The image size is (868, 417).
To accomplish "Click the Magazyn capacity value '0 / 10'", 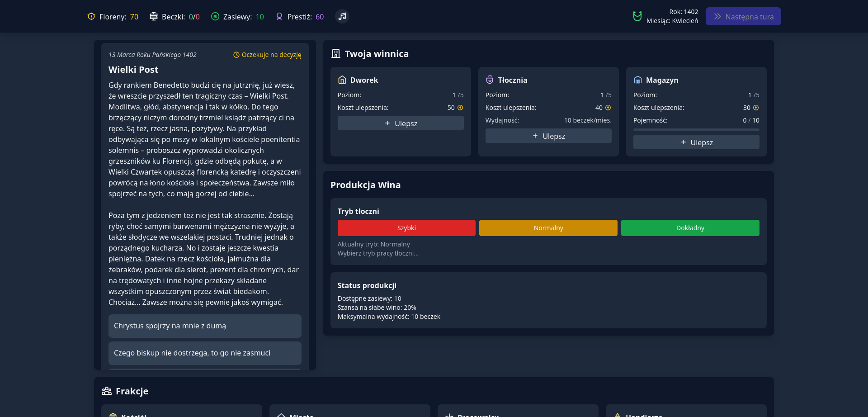I will click(751, 120).
